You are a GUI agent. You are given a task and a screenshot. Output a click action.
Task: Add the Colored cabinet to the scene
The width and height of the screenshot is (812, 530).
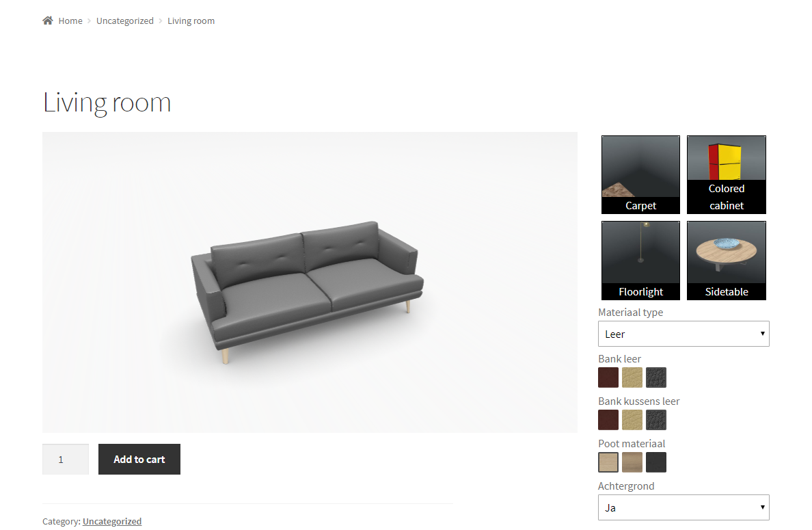[727, 174]
